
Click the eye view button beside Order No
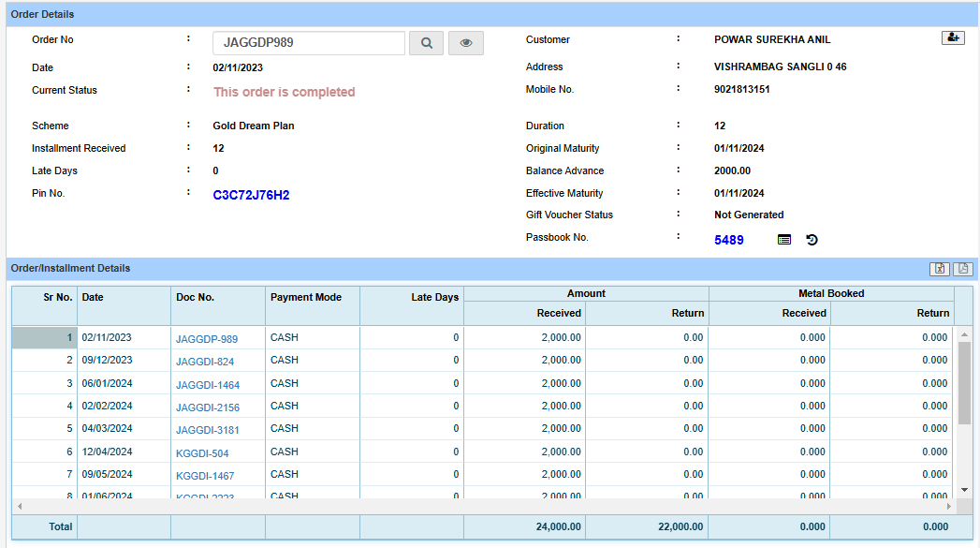465,43
